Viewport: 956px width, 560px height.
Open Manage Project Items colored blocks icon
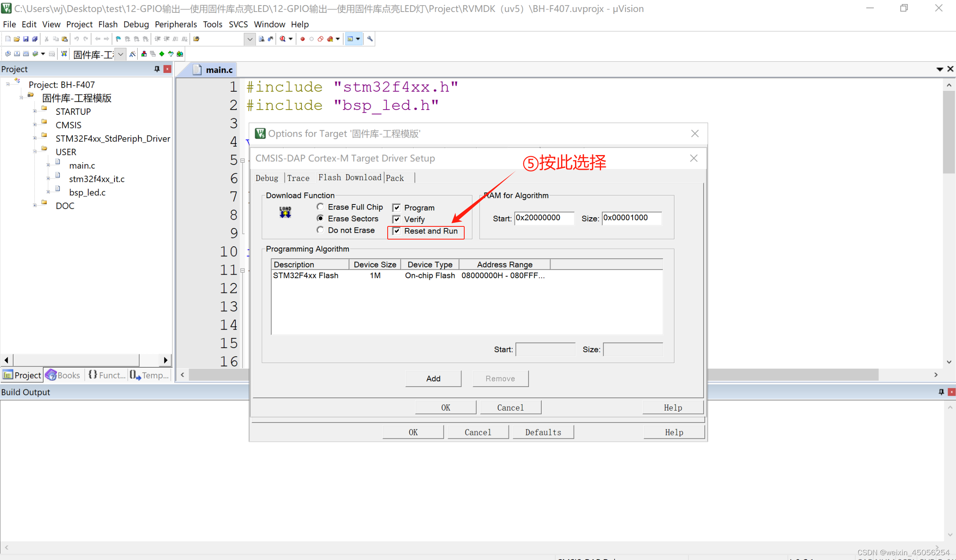pyautogui.click(x=144, y=54)
